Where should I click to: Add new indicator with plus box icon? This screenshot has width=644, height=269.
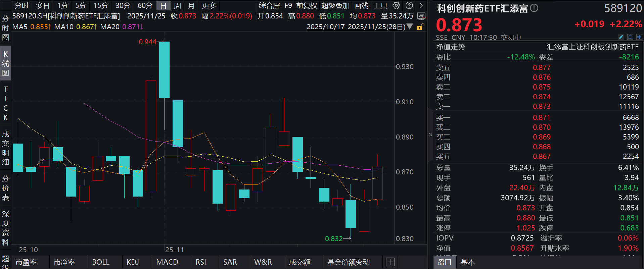(390, 262)
